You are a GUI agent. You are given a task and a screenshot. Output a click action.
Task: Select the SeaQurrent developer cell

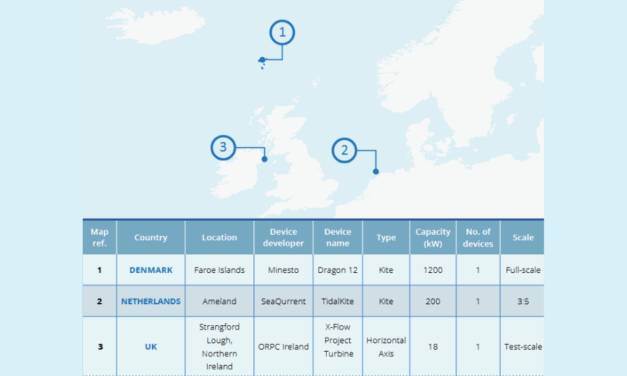pyautogui.click(x=283, y=301)
